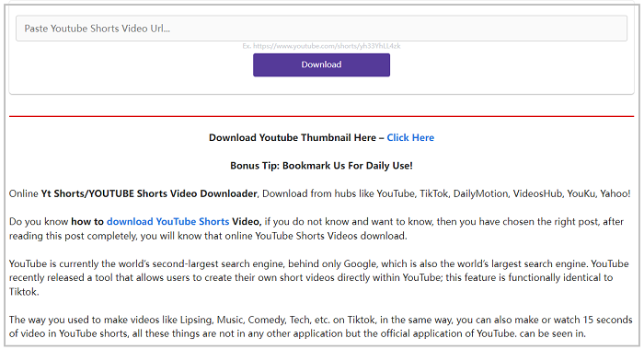Click the paragraph starting The way you used
Image resolution: width=644 pixels, height=350 pixels.
click(x=320, y=327)
